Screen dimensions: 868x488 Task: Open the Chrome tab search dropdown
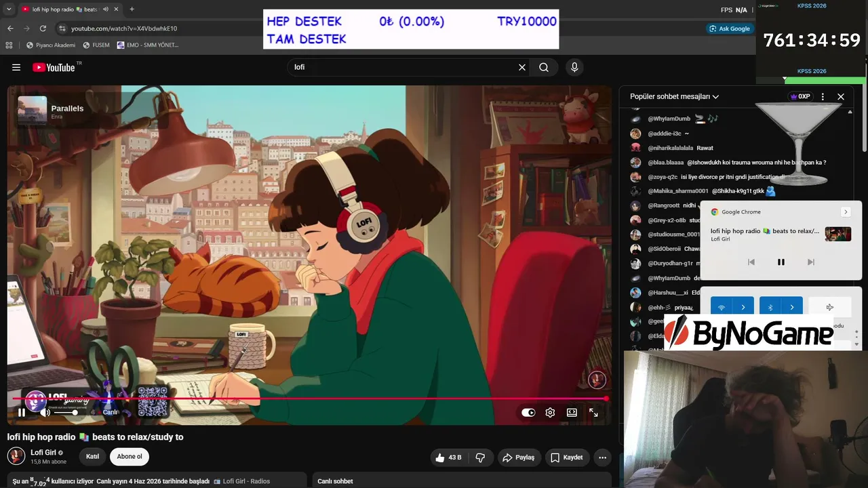[x=9, y=9]
